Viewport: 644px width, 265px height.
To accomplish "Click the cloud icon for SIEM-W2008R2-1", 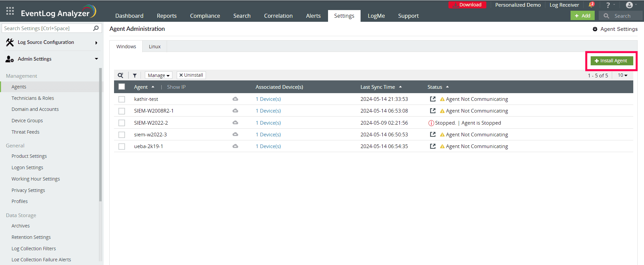I will pos(235,111).
